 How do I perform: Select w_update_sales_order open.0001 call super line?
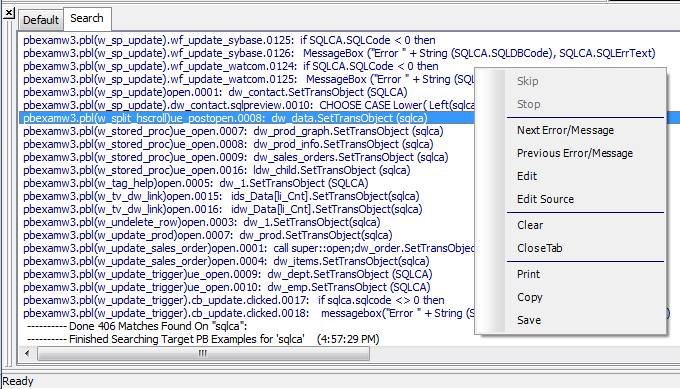(248, 248)
